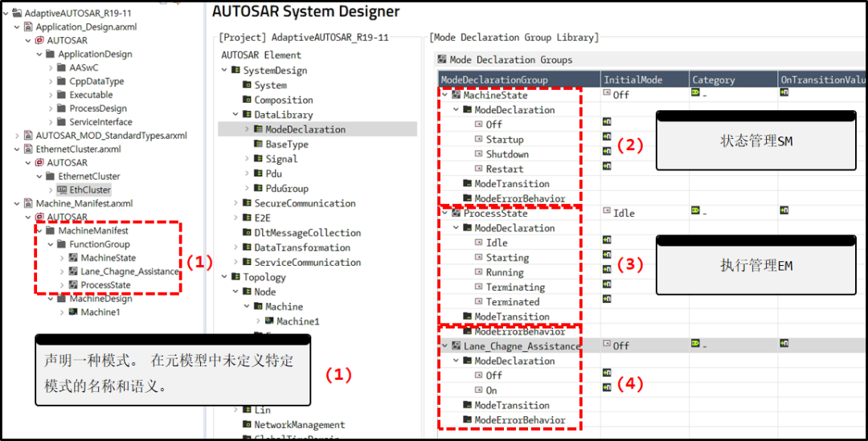Viewport: 868px width, 441px height.
Task: Click the Idle initial mode cell
Action: click(x=645, y=213)
